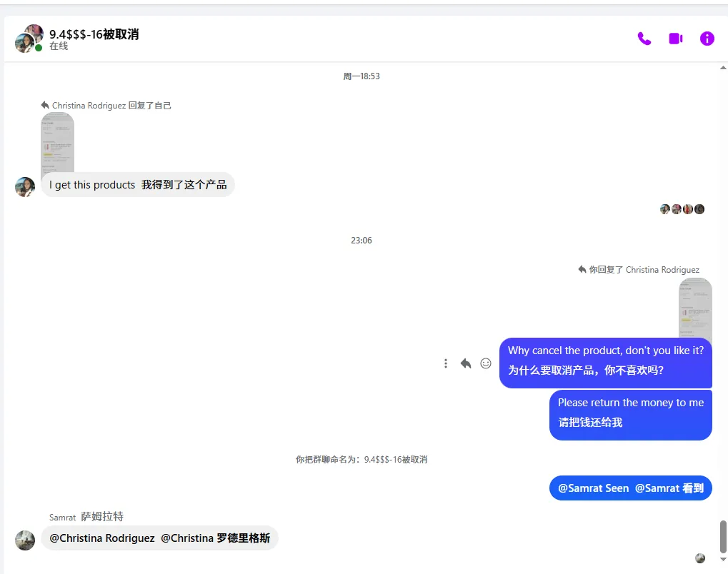Reply to the message using the reply arrow icon

click(x=466, y=363)
